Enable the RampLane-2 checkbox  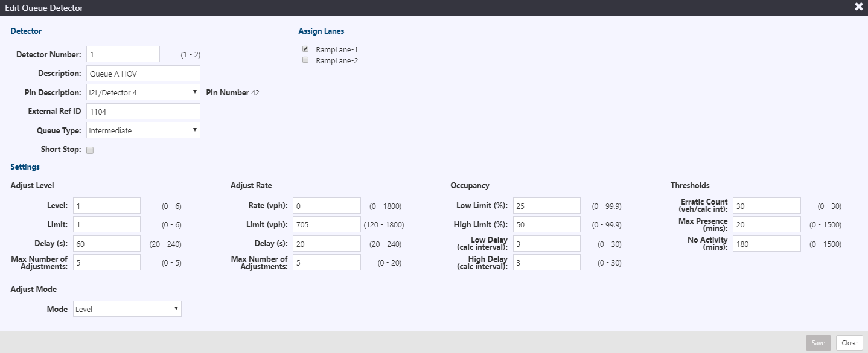pos(305,60)
